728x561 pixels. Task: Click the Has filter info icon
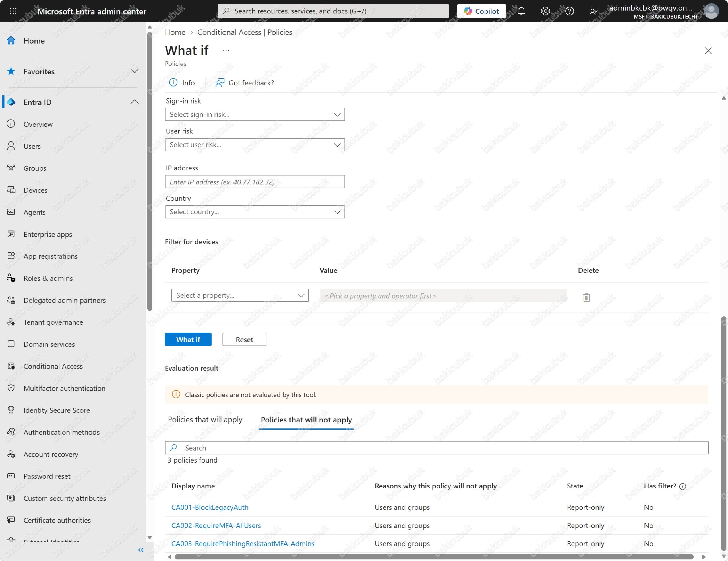(x=683, y=486)
